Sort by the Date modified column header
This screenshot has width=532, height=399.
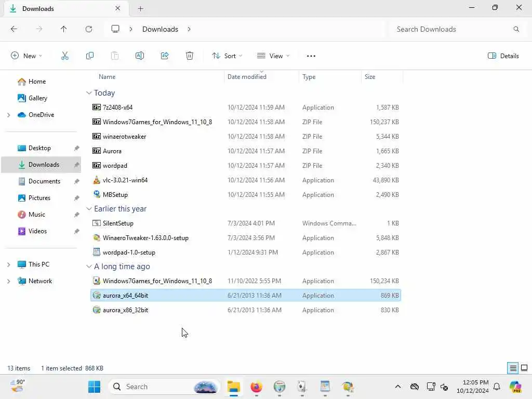(x=261, y=77)
